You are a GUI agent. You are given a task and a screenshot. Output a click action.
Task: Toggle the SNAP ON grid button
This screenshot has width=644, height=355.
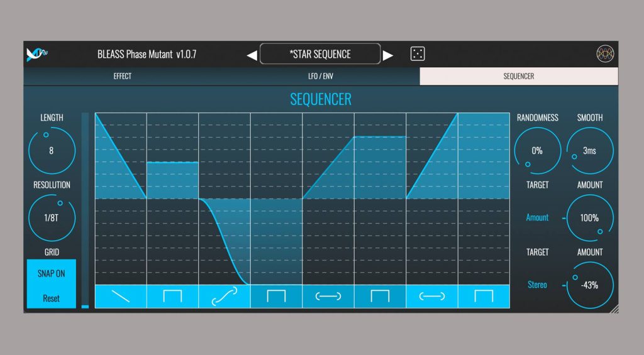tap(52, 274)
